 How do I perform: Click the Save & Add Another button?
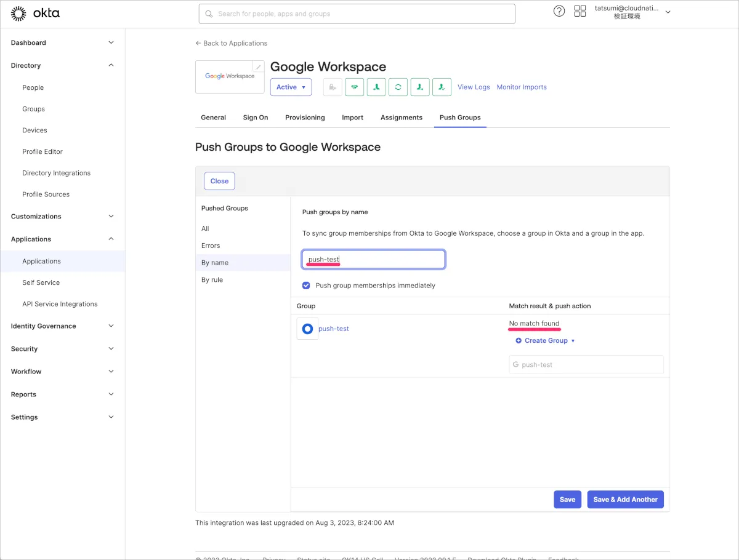pos(625,500)
